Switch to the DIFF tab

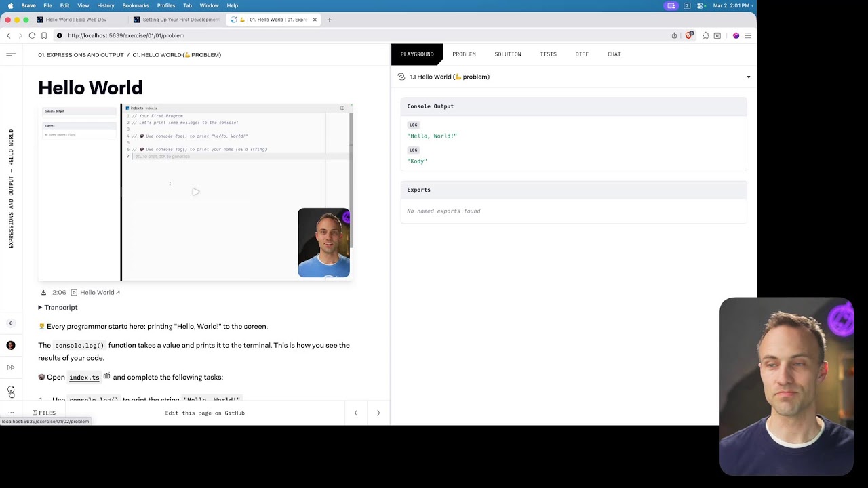582,54
